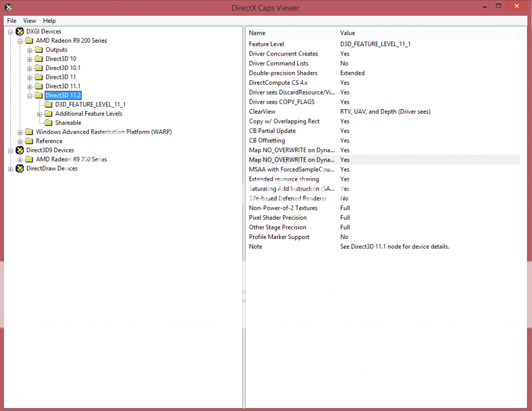Select the Direct3D 11.2 tree item
The height and width of the screenshot is (411, 532).
63,95
